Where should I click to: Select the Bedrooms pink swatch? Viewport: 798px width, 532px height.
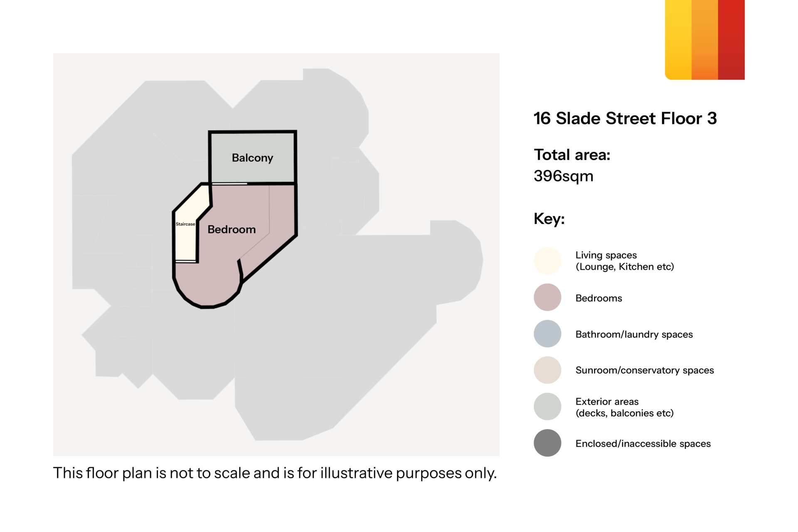547,297
